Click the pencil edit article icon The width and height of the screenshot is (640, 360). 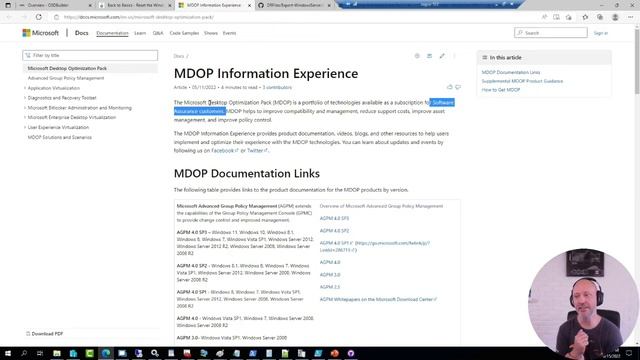tap(442, 56)
